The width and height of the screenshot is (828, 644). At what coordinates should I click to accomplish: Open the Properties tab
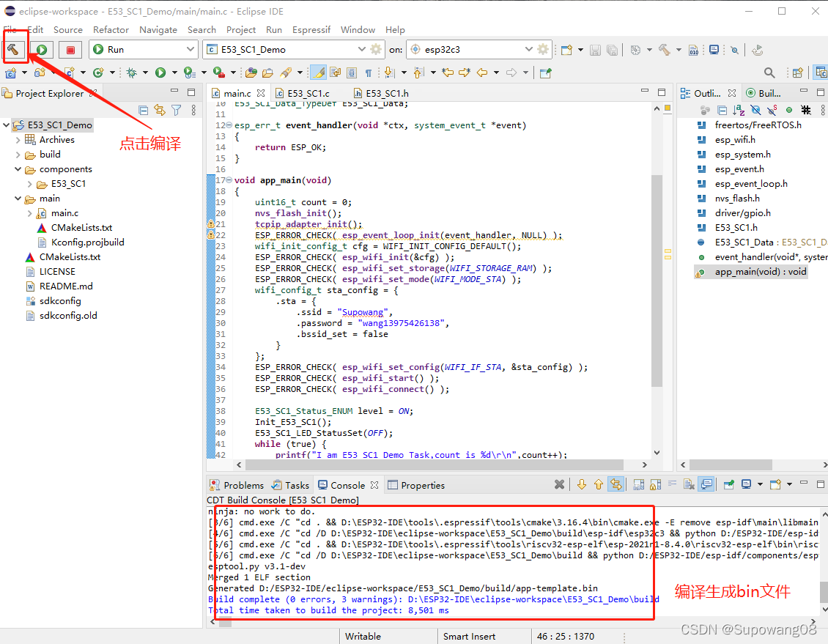tap(417, 485)
